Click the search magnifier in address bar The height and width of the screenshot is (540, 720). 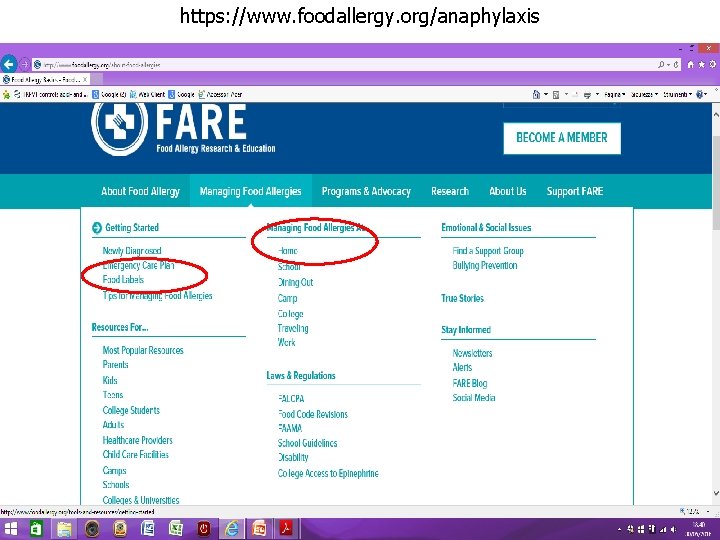point(661,65)
